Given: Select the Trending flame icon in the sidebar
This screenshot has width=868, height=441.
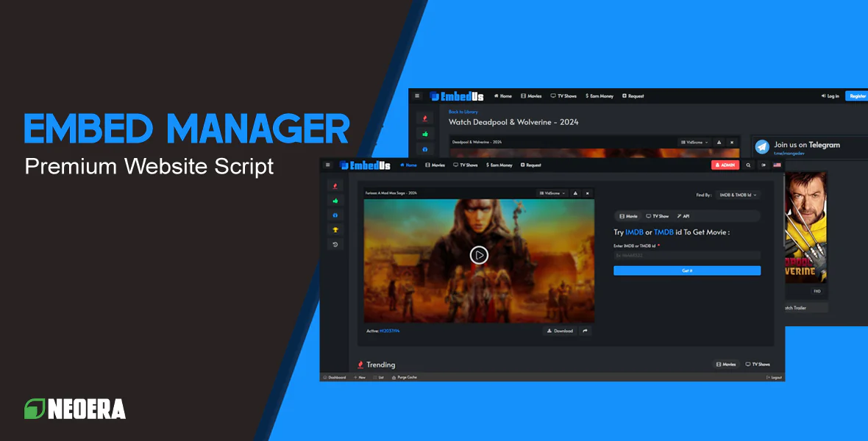Looking at the screenshot, I should pyautogui.click(x=335, y=186).
